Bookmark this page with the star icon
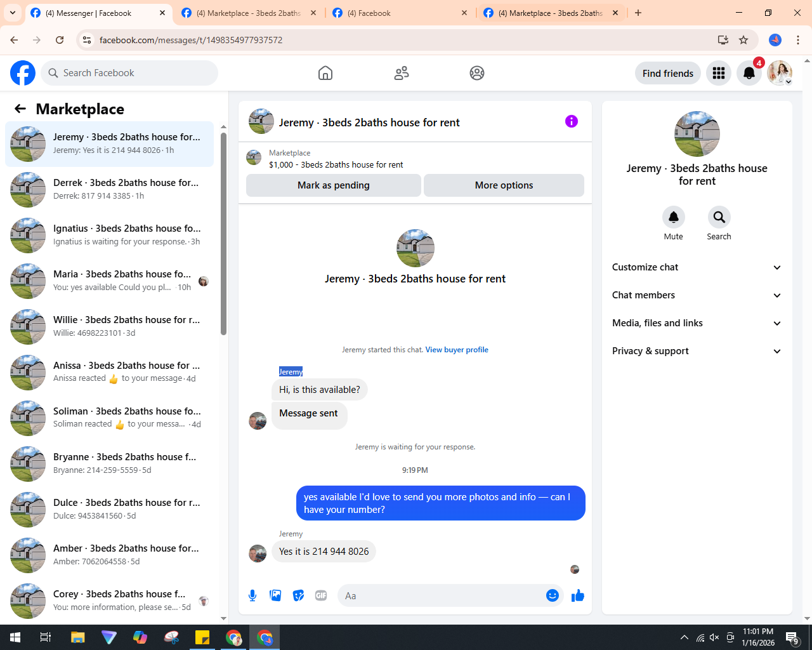812x650 pixels. pos(743,40)
